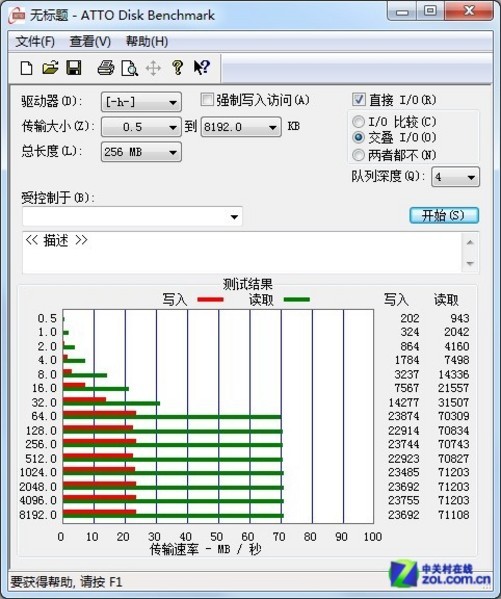Viewport: 501px width, 599px height.
Task: Minimize the ATTO Disk Benchmark window
Action: point(402,12)
